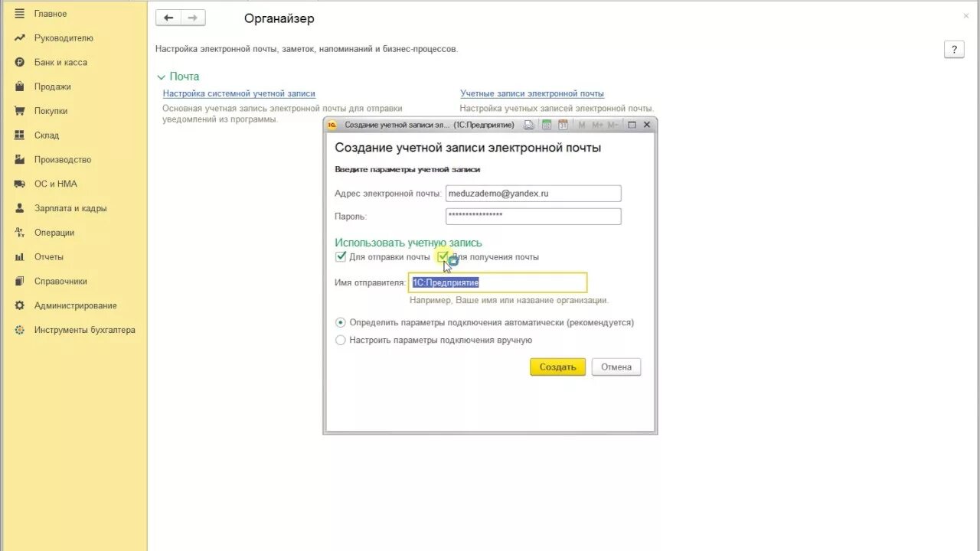The height and width of the screenshot is (551, 980).
Task: Click the M- memory subtract button
Action: [x=614, y=125]
